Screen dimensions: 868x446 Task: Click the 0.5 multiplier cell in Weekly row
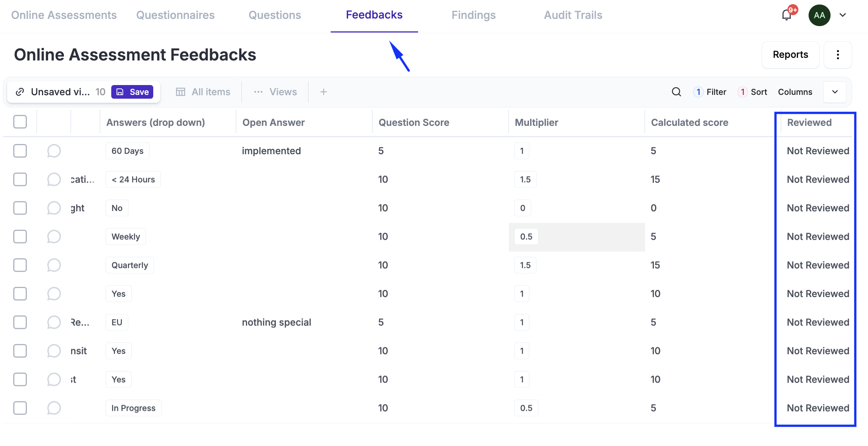coord(526,237)
